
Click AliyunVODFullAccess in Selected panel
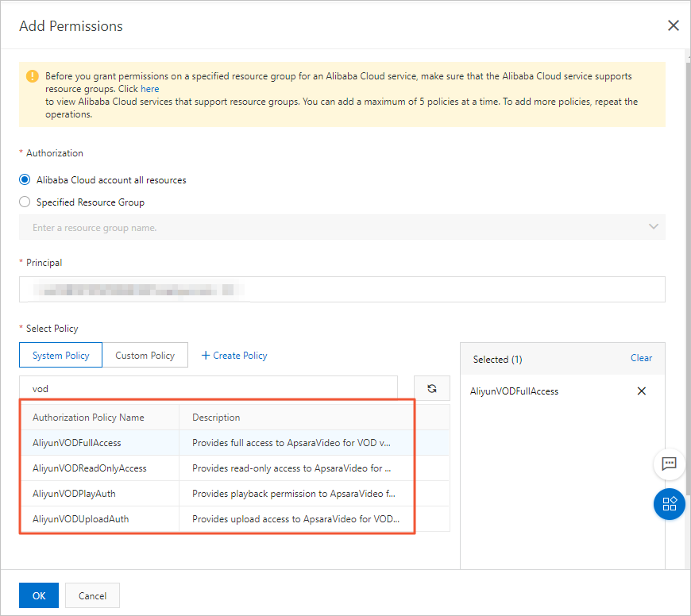point(514,391)
